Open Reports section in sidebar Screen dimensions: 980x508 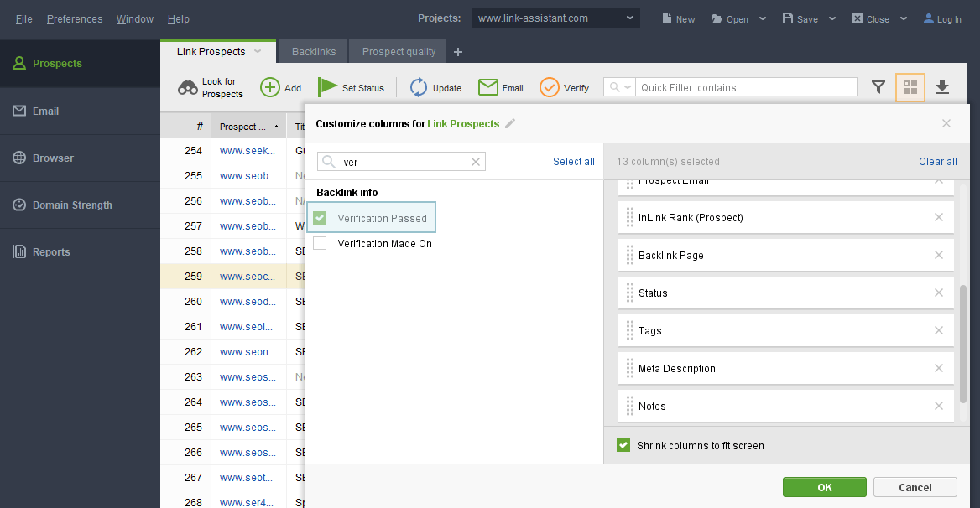pos(80,252)
